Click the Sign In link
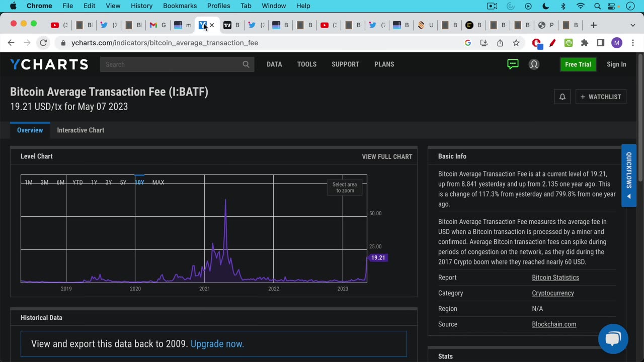The image size is (644, 362). point(616,64)
